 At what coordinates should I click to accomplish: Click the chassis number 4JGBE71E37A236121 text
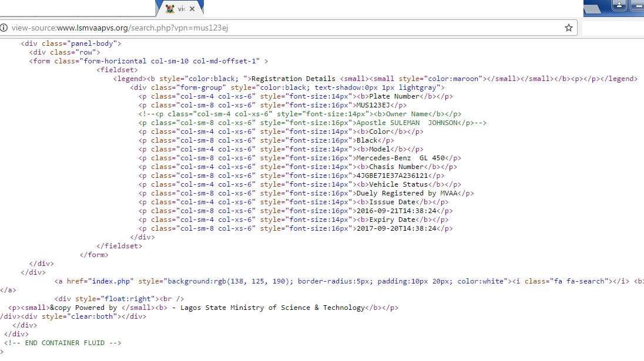[393, 176]
